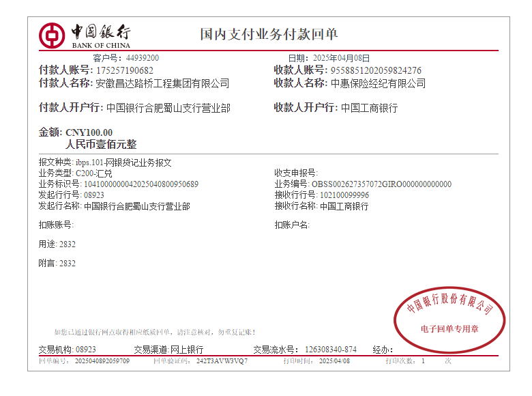Select the business number starting with OBSS

pos(381,184)
